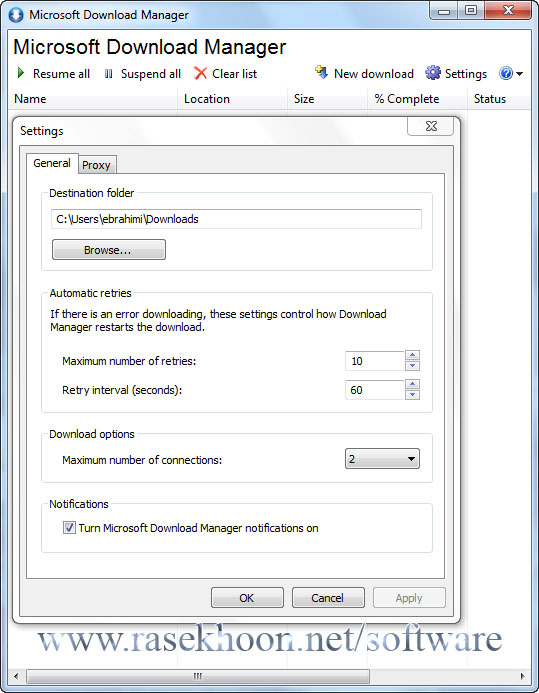Decrease retry interval seconds
Screen dimensions: 539x693
click(412, 395)
